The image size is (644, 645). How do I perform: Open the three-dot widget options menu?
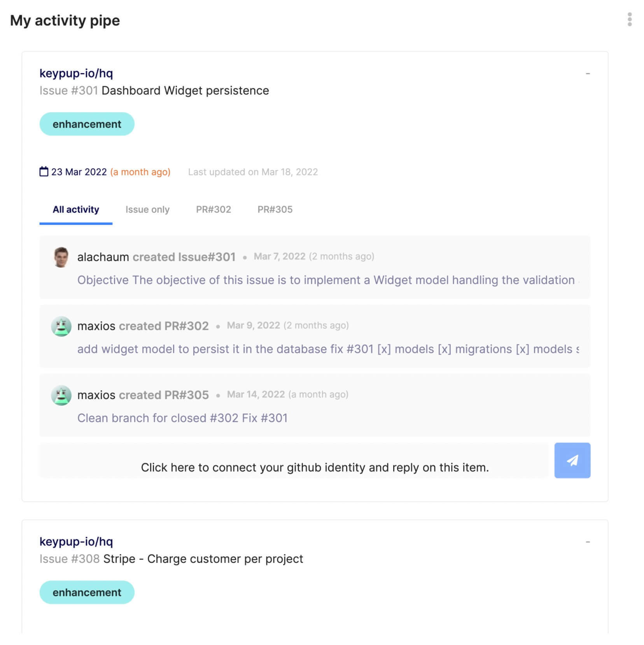(629, 19)
